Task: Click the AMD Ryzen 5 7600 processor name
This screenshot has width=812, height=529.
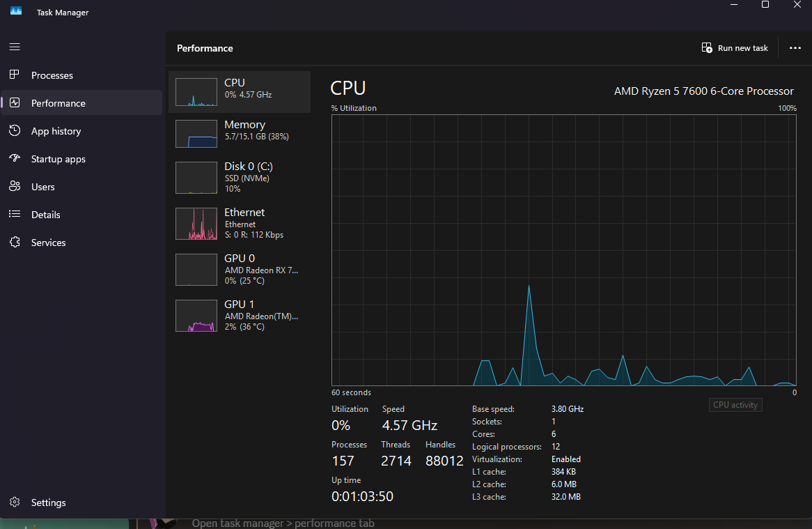Action: point(704,91)
